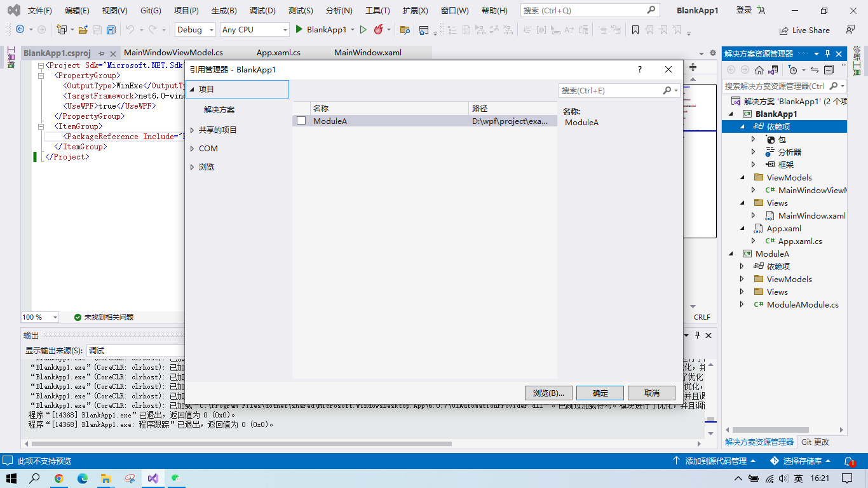Click the 确定 button in Reference Manager

[600, 393]
